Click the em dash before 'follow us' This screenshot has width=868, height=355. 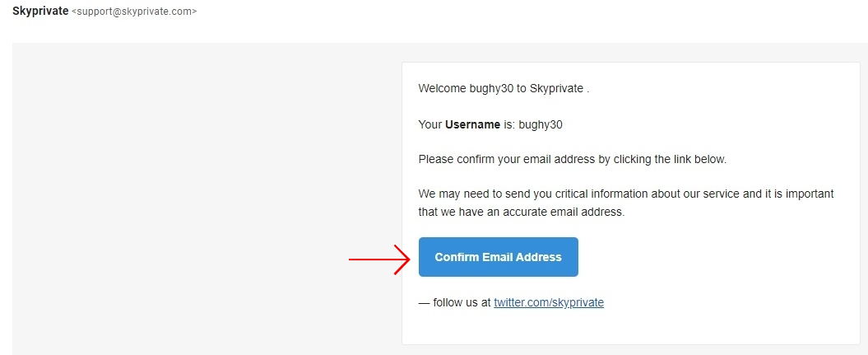tap(424, 303)
